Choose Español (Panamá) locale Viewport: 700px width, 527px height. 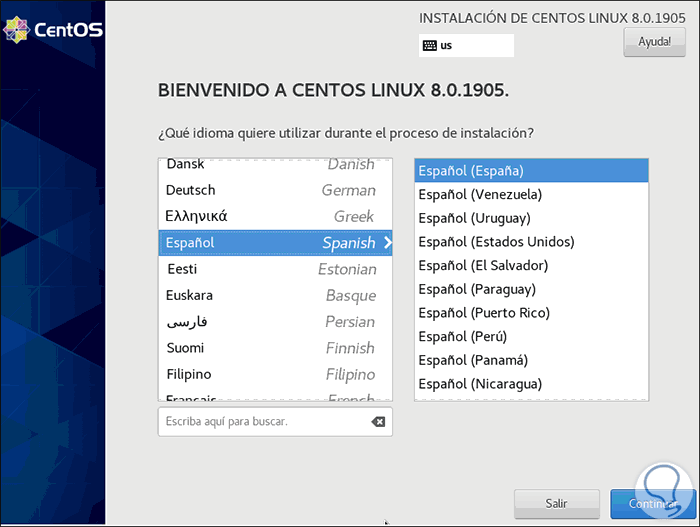coord(531,360)
